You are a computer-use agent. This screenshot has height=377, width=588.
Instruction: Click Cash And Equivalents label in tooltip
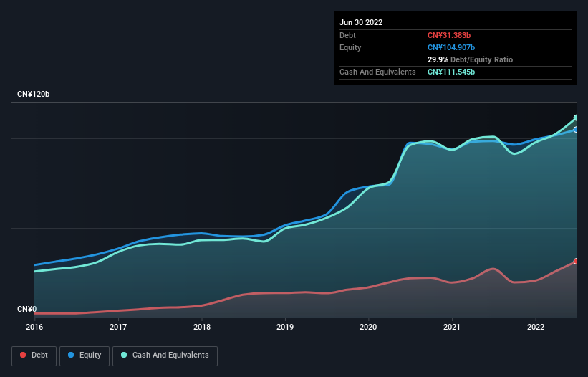click(x=377, y=72)
